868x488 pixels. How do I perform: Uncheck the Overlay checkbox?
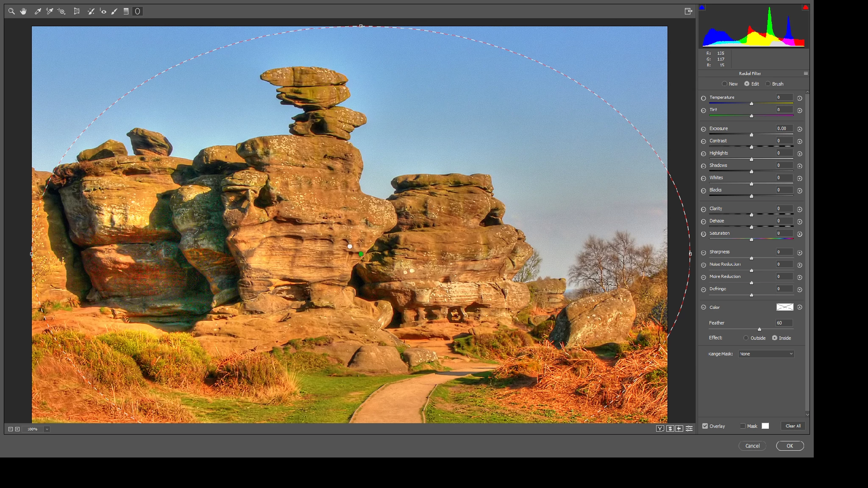[x=705, y=426]
